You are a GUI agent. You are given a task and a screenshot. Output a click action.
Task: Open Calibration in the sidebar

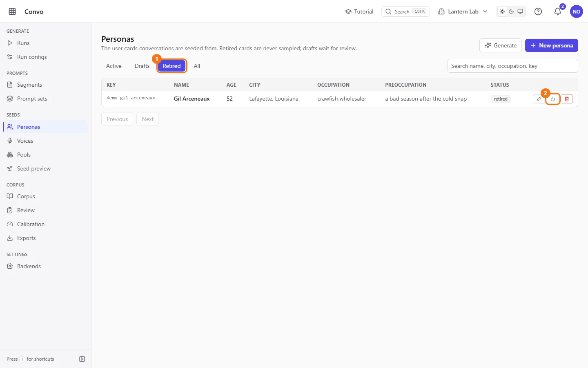(45, 224)
